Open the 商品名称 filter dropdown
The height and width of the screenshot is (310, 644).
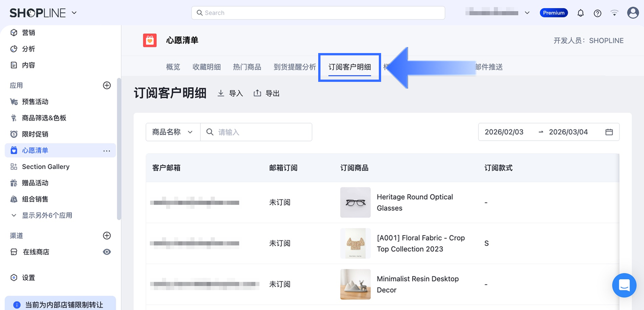point(173,132)
